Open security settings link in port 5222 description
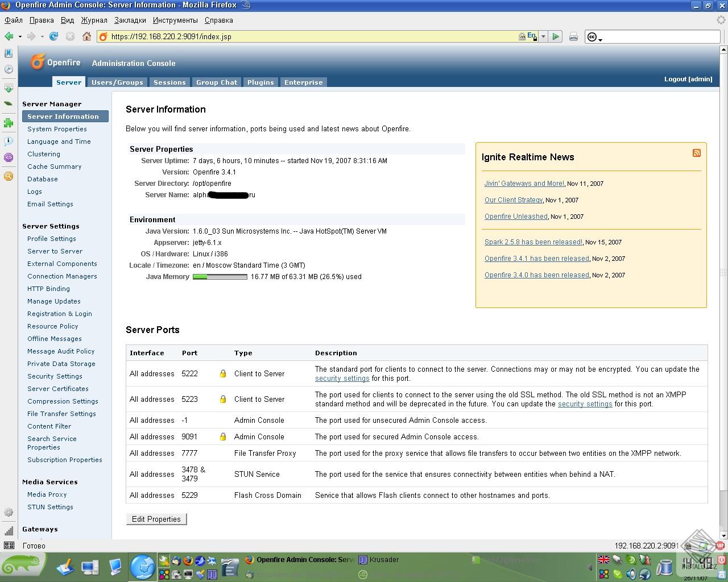 (342, 379)
